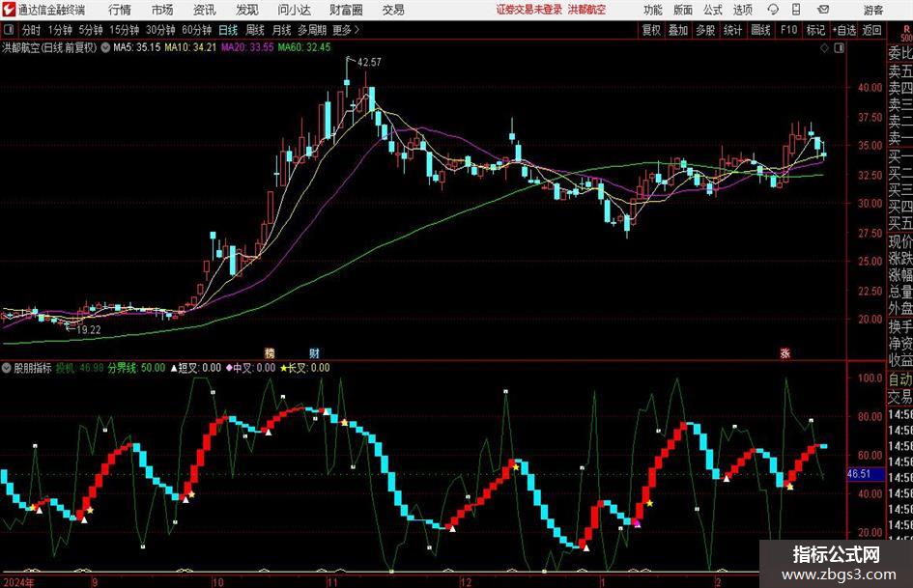This screenshot has width=913, height=588.
Task: Switch to 30分钟 chart period
Action: click(x=160, y=30)
